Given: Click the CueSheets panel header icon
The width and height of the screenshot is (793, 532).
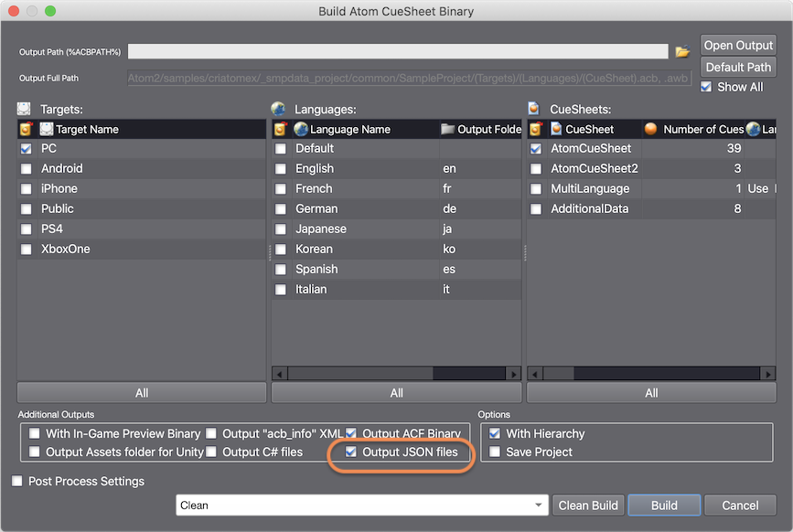Looking at the screenshot, I should 533,109.
